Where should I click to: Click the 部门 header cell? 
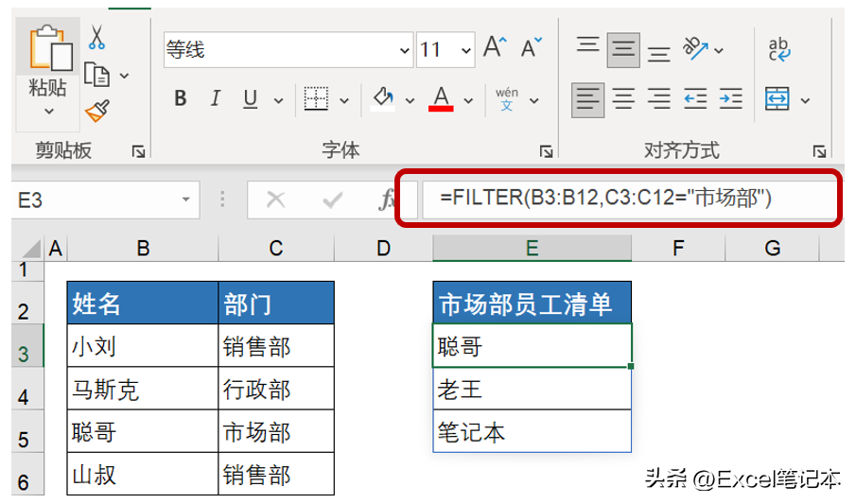(x=276, y=303)
